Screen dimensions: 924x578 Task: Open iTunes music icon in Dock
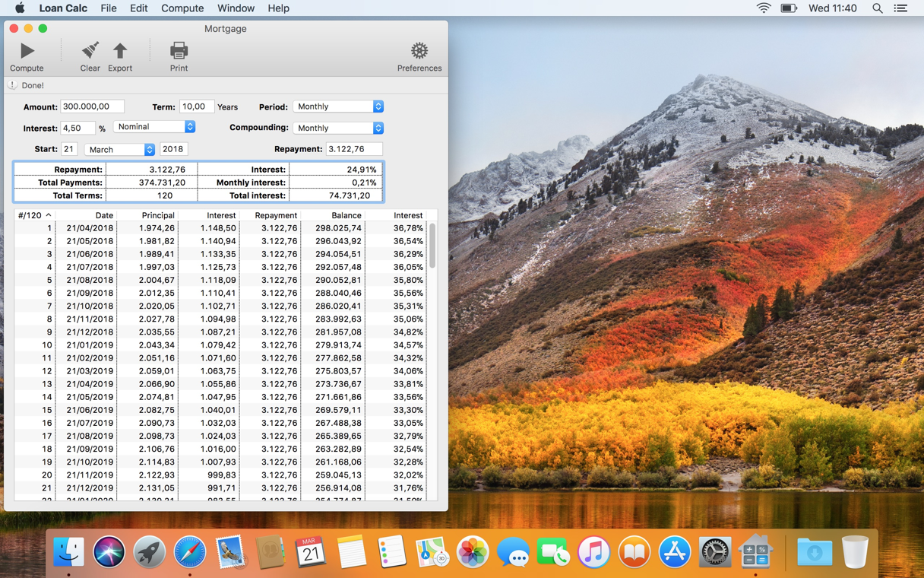[593, 551]
